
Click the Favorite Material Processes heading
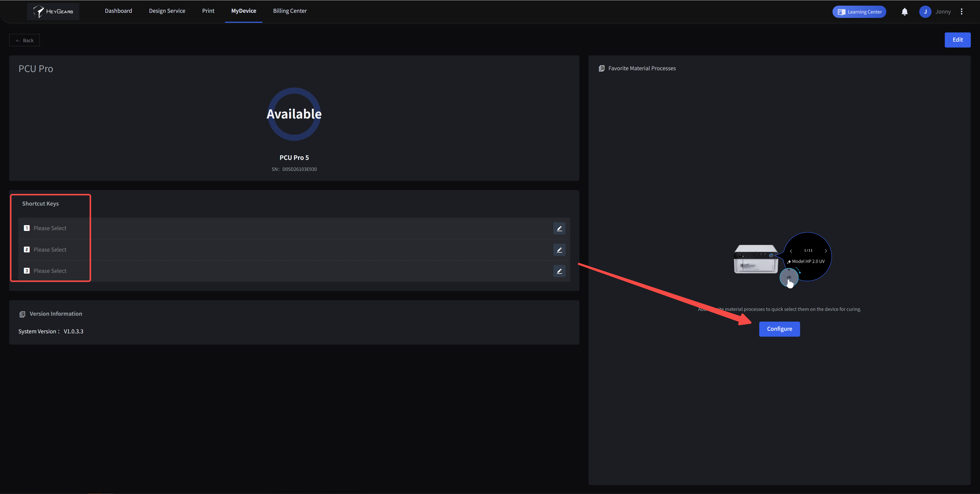tap(642, 68)
